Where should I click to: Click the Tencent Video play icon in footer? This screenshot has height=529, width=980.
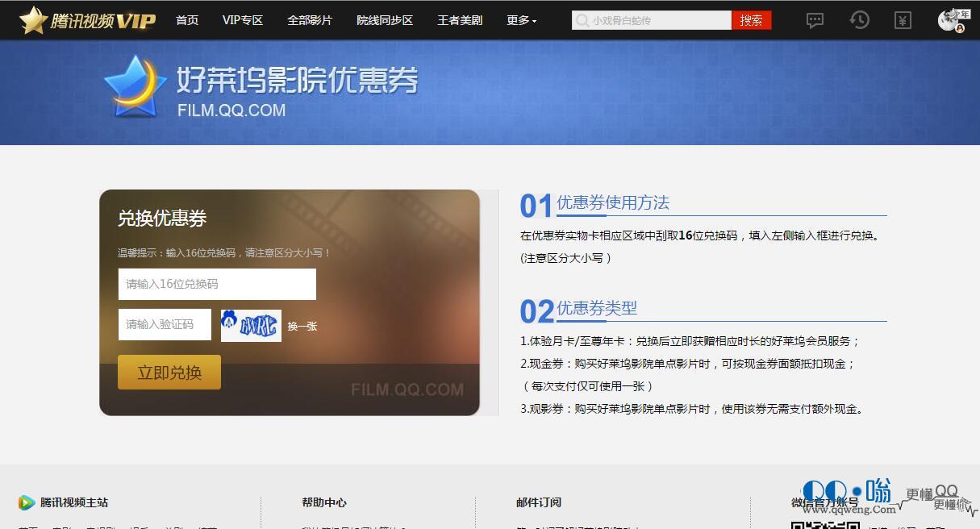click(27, 502)
